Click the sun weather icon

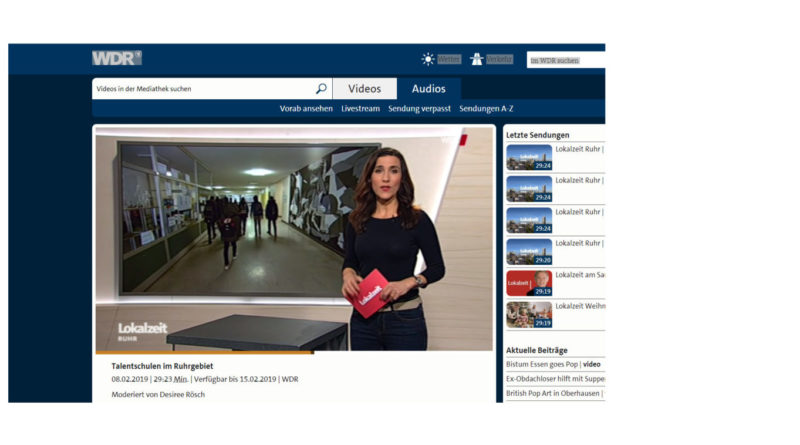pyautogui.click(x=428, y=59)
